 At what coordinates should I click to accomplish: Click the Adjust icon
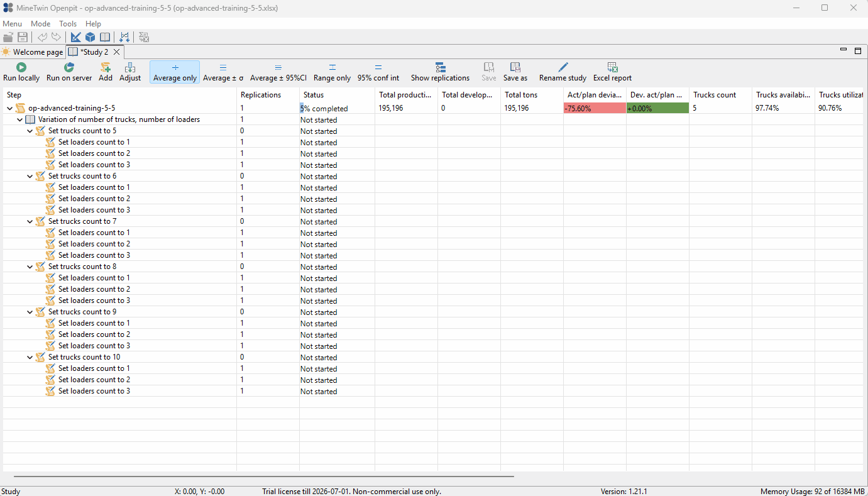[x=130, y=67]
